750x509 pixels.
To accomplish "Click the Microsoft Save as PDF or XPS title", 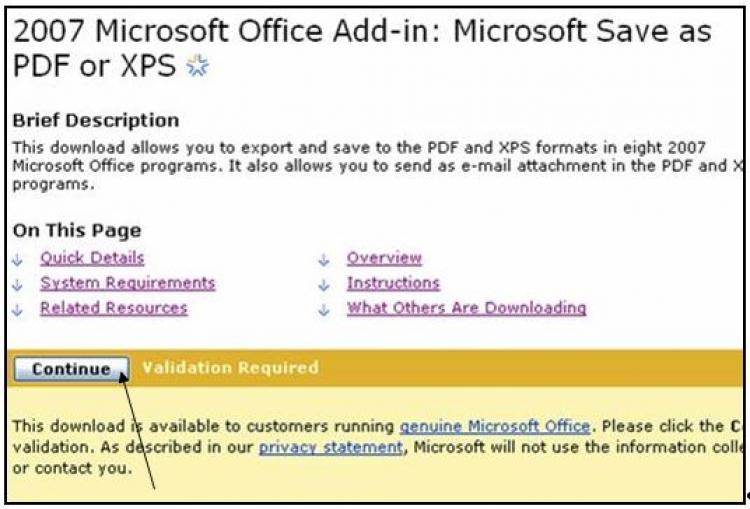I will (x=360, y=48).
